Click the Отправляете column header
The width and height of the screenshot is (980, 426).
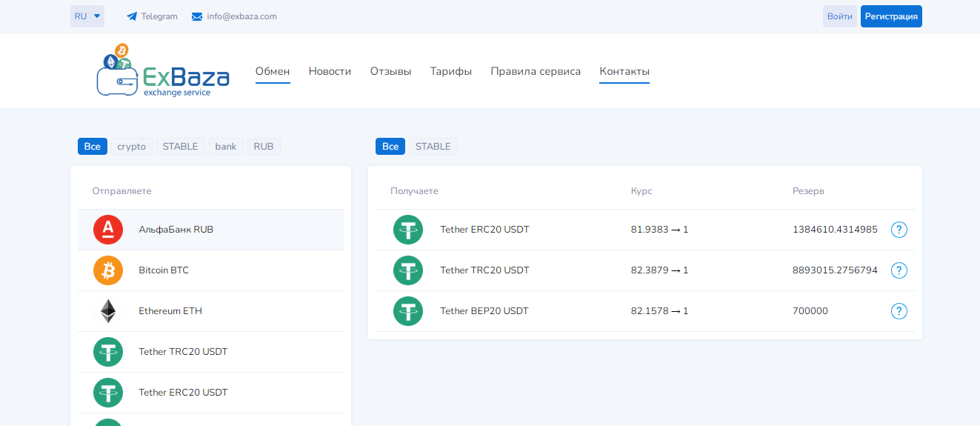point(122,191)
